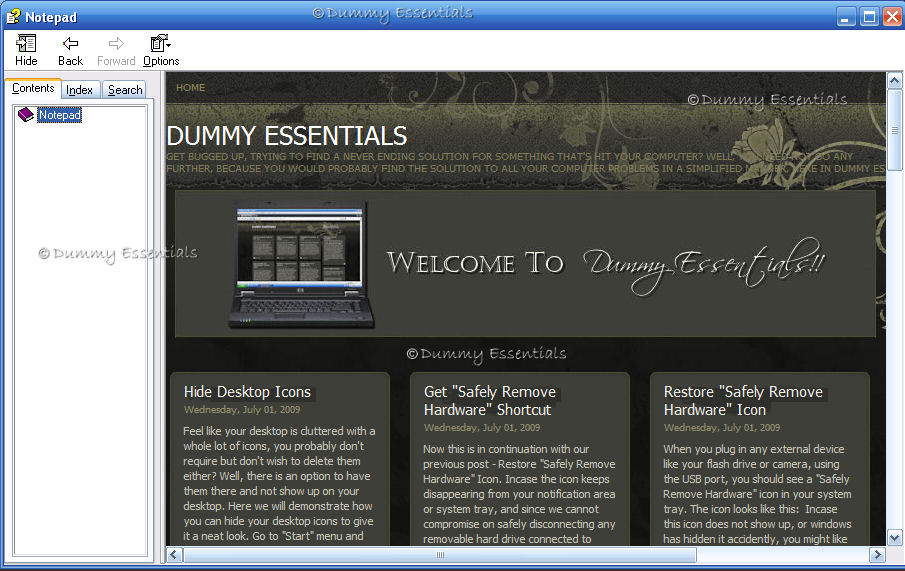
Task: Open Get Safely Remove Hardware Shortcut article
Action: (490, 401)
